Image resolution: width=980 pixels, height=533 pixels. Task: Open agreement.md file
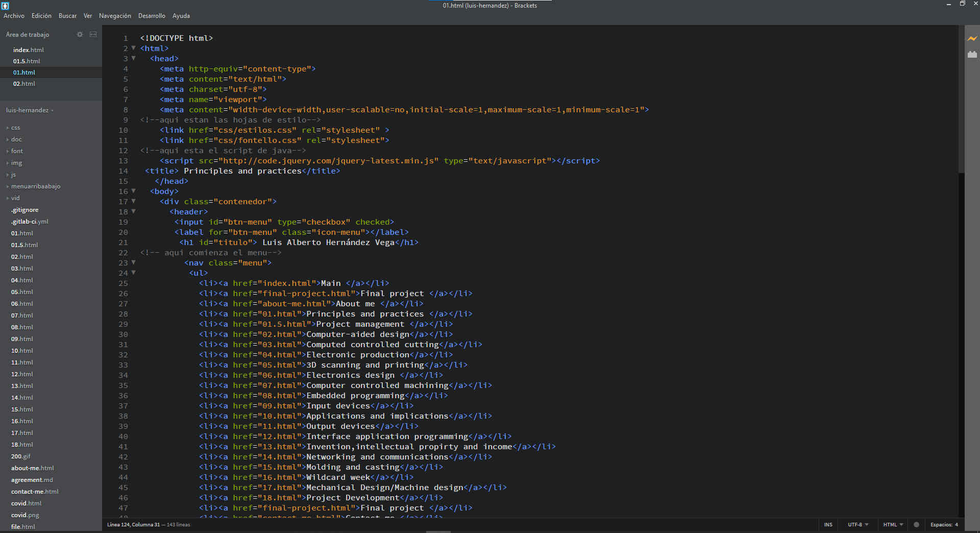click(x=32, y=480)
